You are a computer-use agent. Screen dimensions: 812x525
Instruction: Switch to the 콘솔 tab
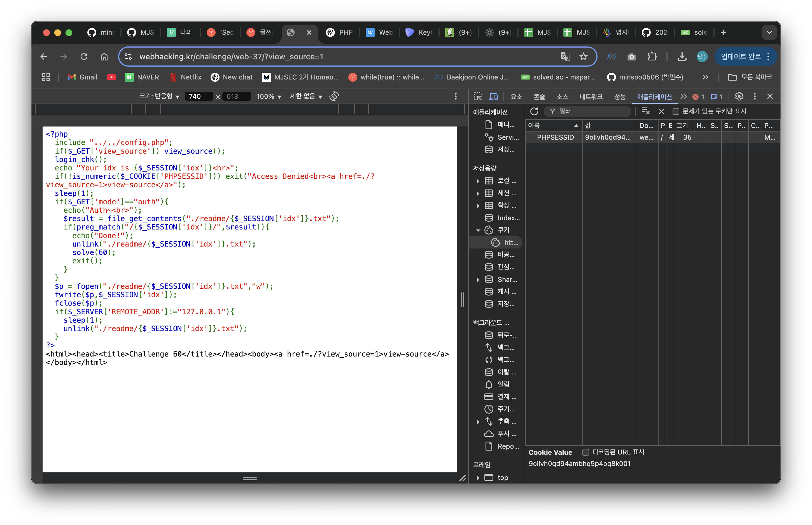click(539, 97)
